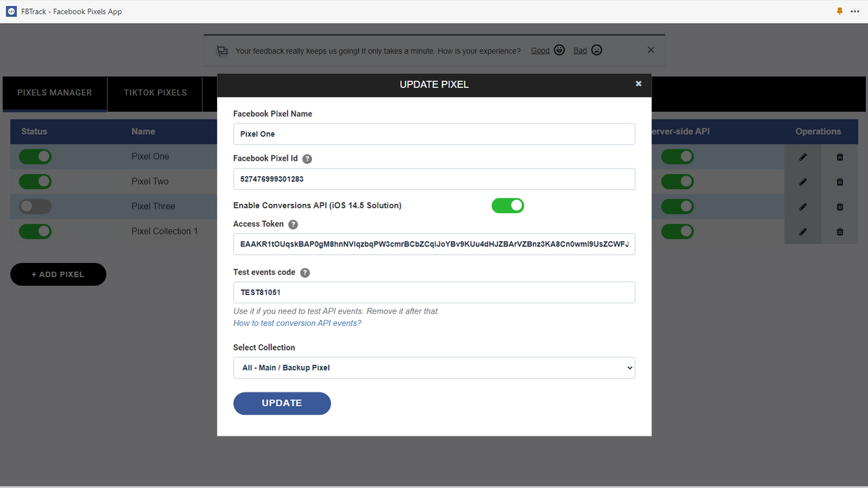The width and height of the screenshot is (868, 488).
Task: Click the Bad feedback link
Action: pyautogui.click(x=580, y=51)
